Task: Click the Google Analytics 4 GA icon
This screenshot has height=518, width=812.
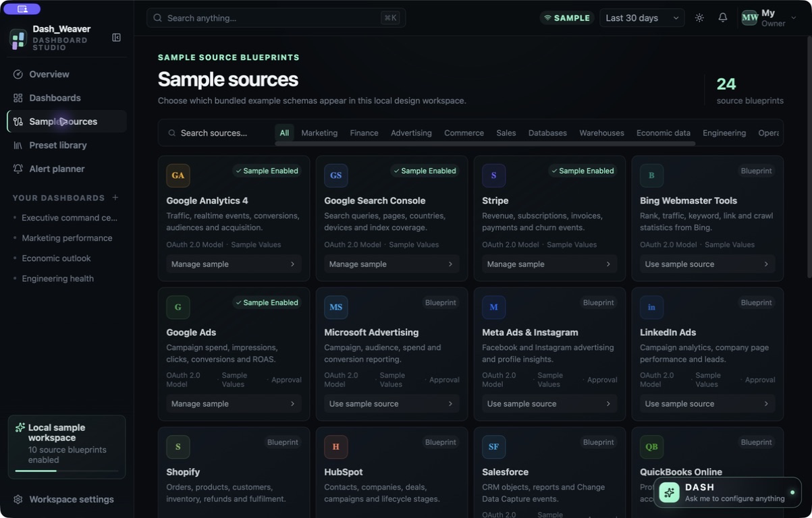Action: coord(178,175)
